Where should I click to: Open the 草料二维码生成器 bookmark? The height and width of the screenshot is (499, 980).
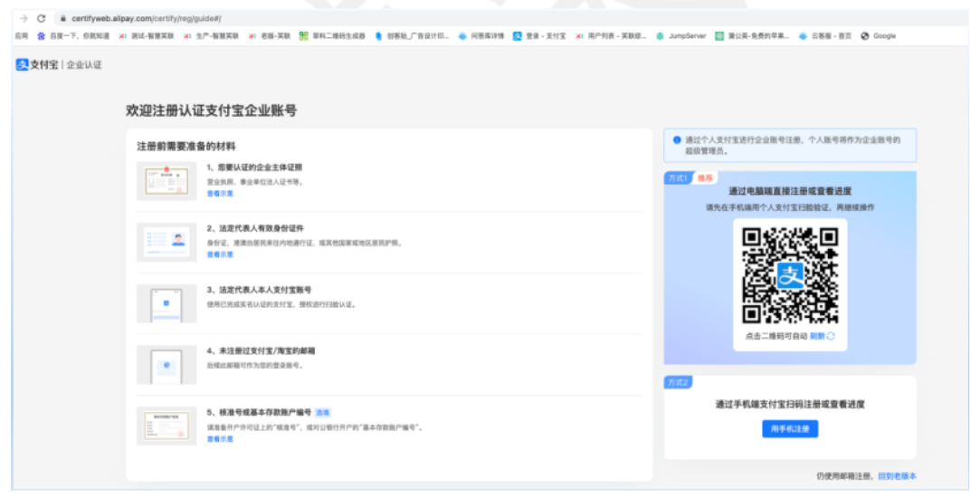click(x=332, y=36)
